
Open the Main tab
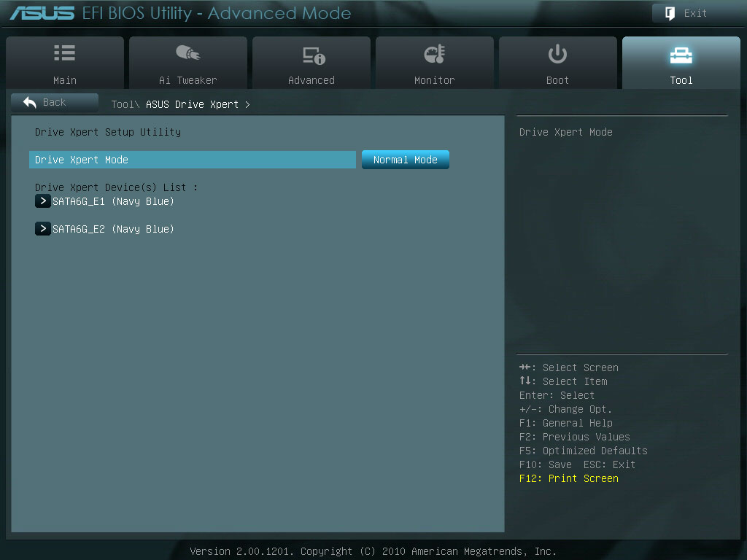coord(65,63)
